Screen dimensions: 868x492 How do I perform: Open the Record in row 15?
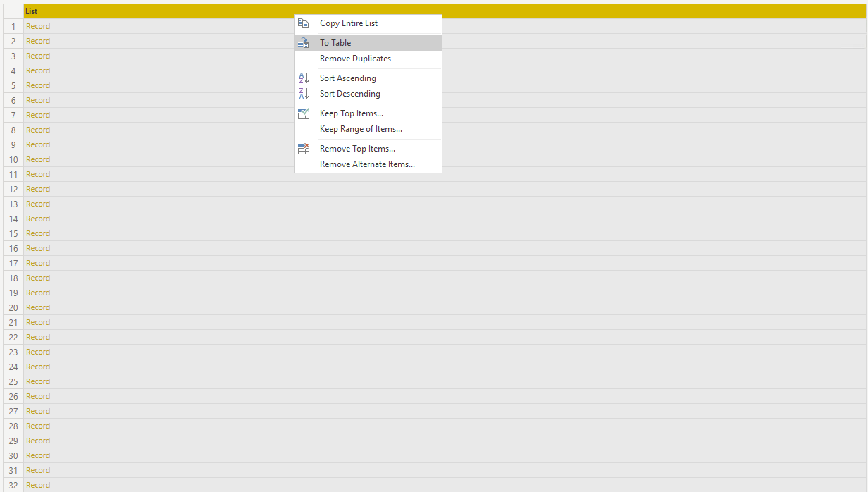(37, 233)
